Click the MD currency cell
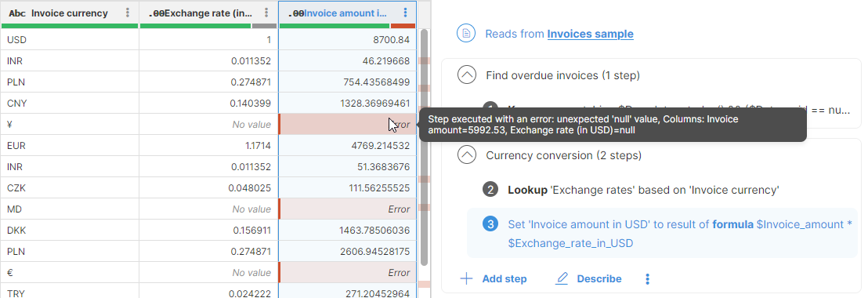The height and width of the screenshot is (298, 868). coord(70,209)
